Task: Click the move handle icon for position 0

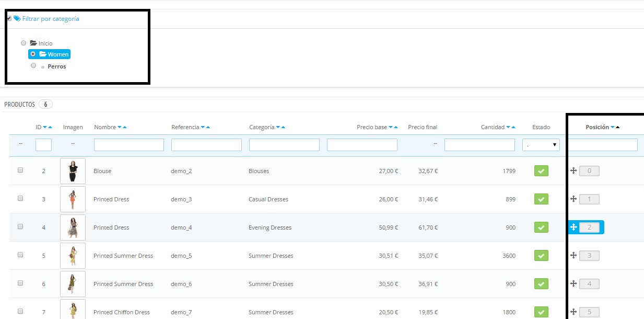Action: pos(573,170)
